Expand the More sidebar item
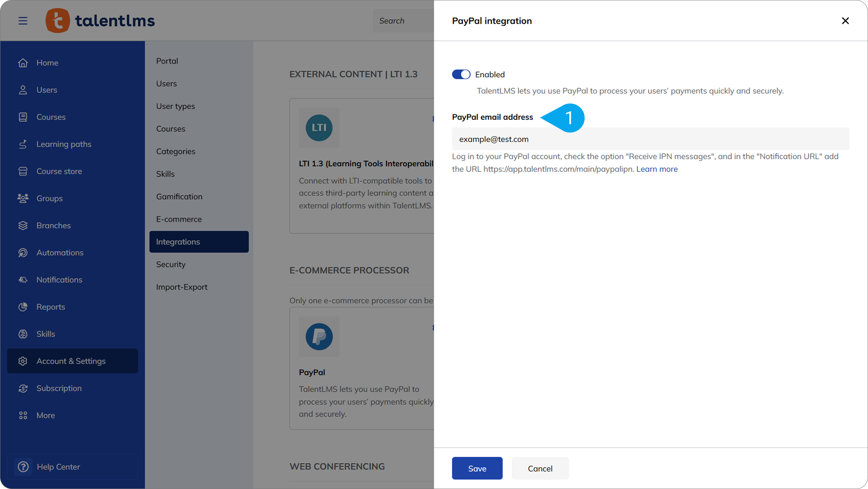Screen dimensions: 868x489 tap(46, 415)
